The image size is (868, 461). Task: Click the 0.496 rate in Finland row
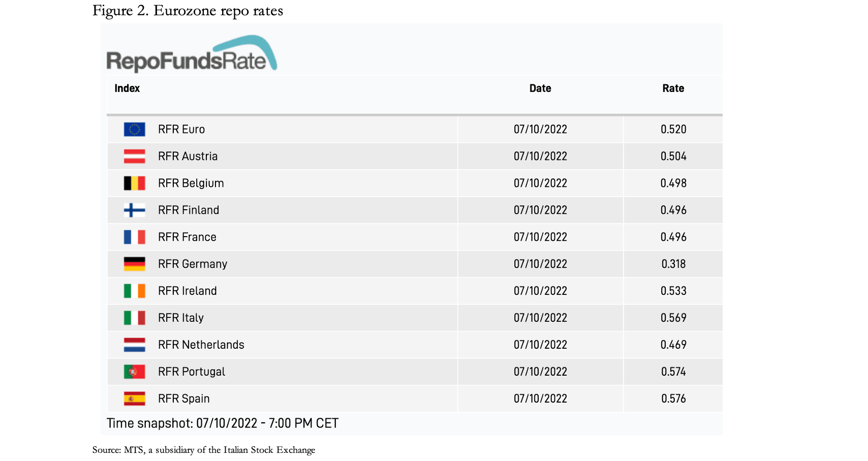pyautogui.click(x=673, y=210)
